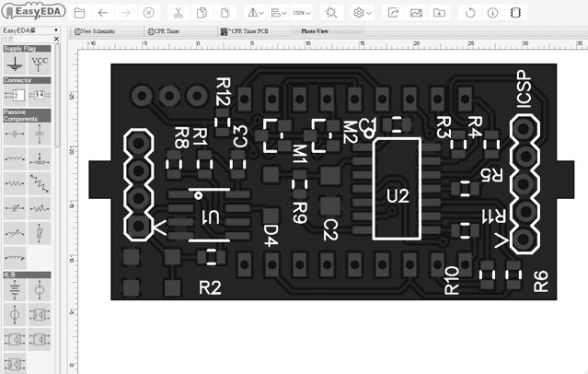
Task: Open the align tools dropdown
Action: click(x=279, y=14)
